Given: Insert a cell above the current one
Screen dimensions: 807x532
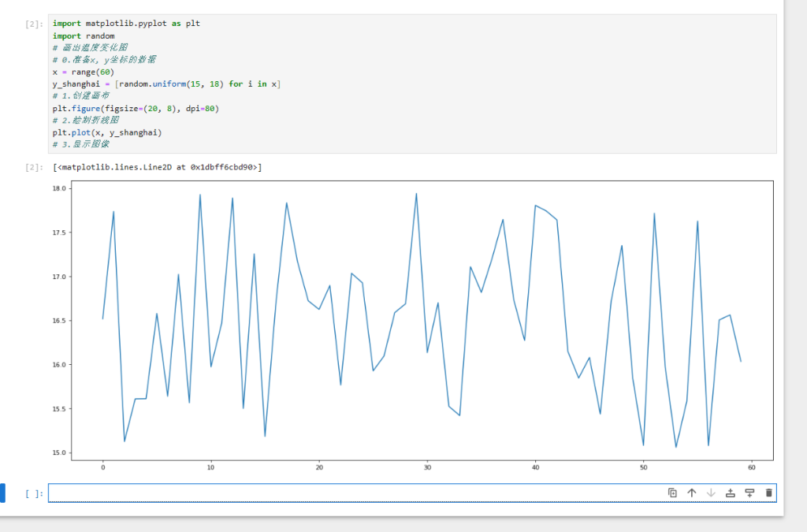Looking at the screenshot, I should point(731,493).
